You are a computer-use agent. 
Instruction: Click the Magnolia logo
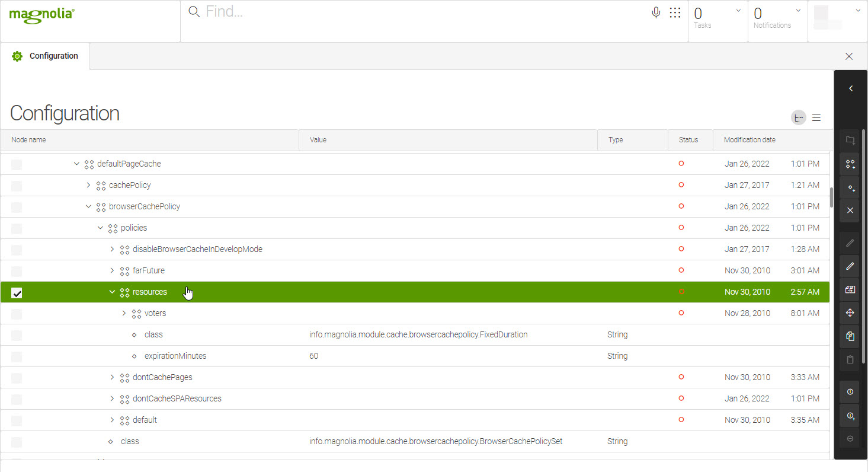[41, 15]
